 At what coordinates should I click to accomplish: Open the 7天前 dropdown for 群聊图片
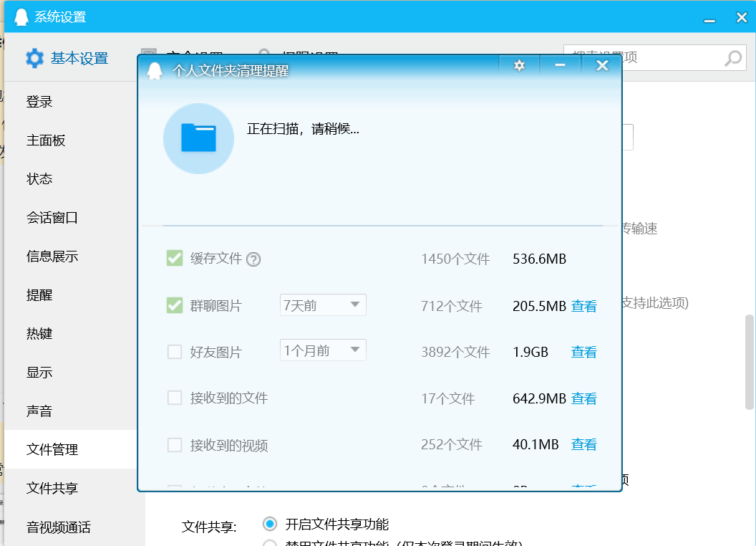click(323, 305)
